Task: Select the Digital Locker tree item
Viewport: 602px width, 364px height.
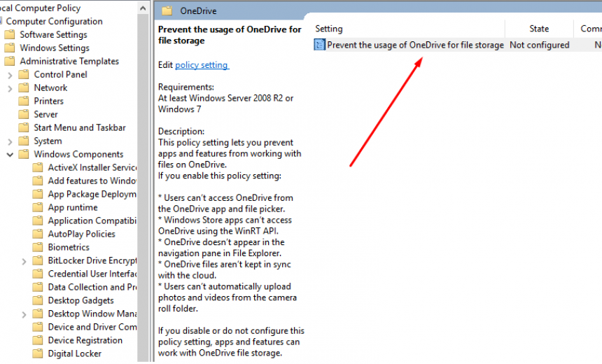Action: [x=74, y=353]
